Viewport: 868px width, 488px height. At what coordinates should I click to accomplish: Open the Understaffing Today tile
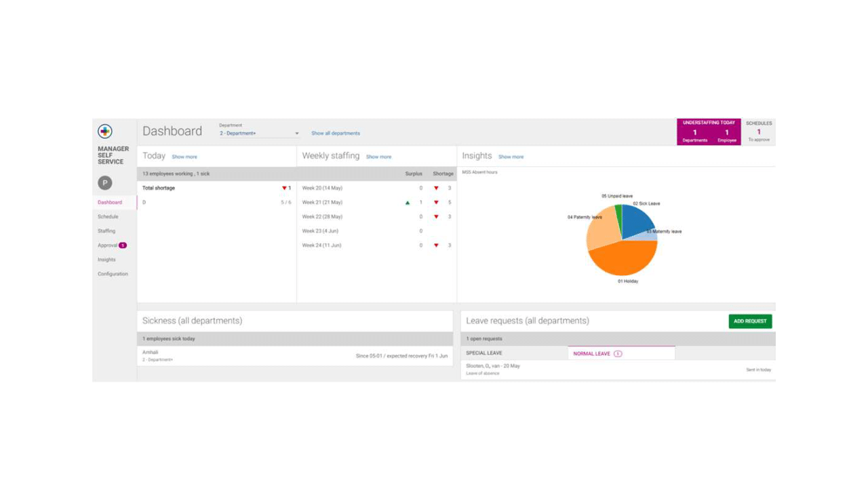click(x=709, y=131)
